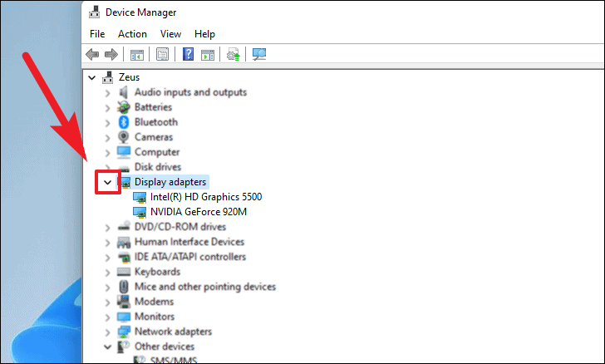Expand the Bluetooth chevron

108,123
